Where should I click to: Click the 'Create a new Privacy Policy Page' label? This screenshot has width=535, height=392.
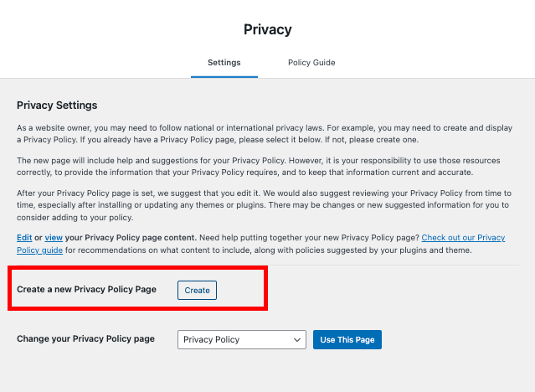87,289
